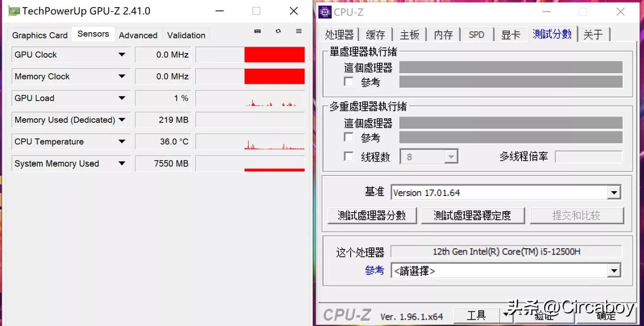Image resolution: width=644 pixels, height=326 pixels.
Task: Check the 参考 box under 多重處理器執行緒
Action: point(349,137)
